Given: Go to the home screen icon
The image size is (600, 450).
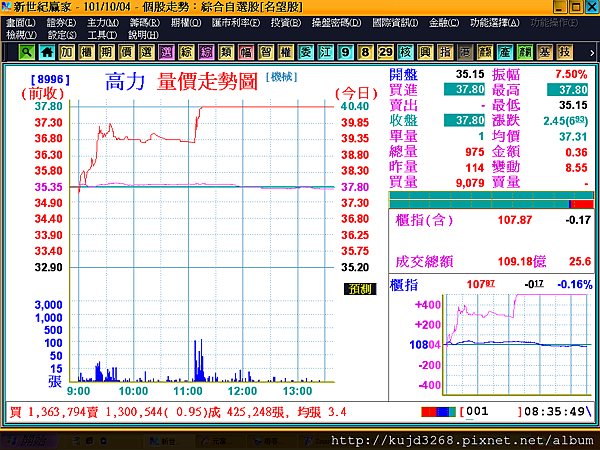Looking at the screenshot, I should [x=47, y=52].
